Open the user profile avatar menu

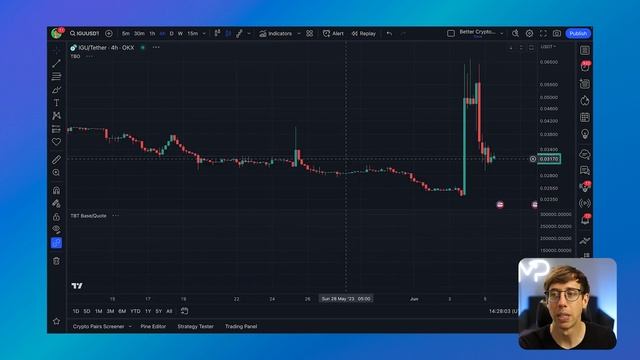(56, 33)
